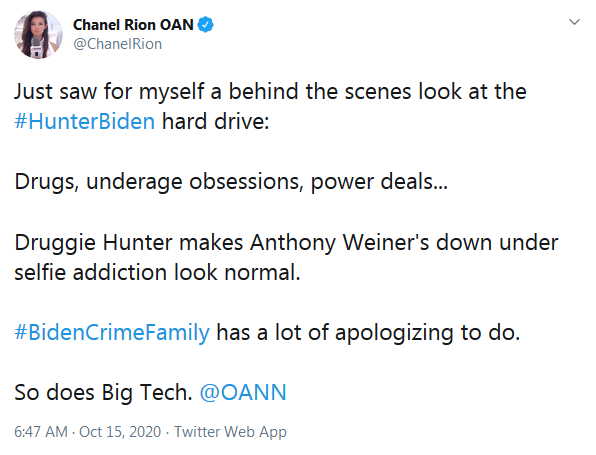Open Chanel Rion's profile picture
This screenshot has height=455, width=596.
coord(38,35)
